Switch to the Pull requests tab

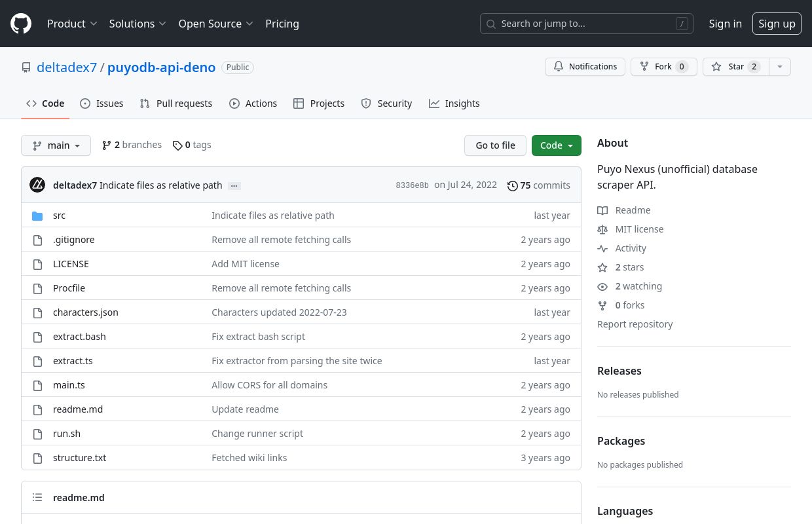[x=176, y=103]
